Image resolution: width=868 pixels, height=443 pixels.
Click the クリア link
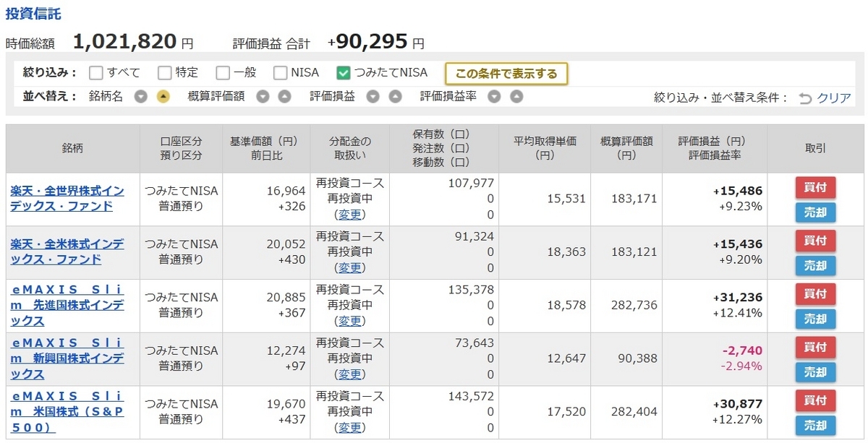(x=834, y=98)
